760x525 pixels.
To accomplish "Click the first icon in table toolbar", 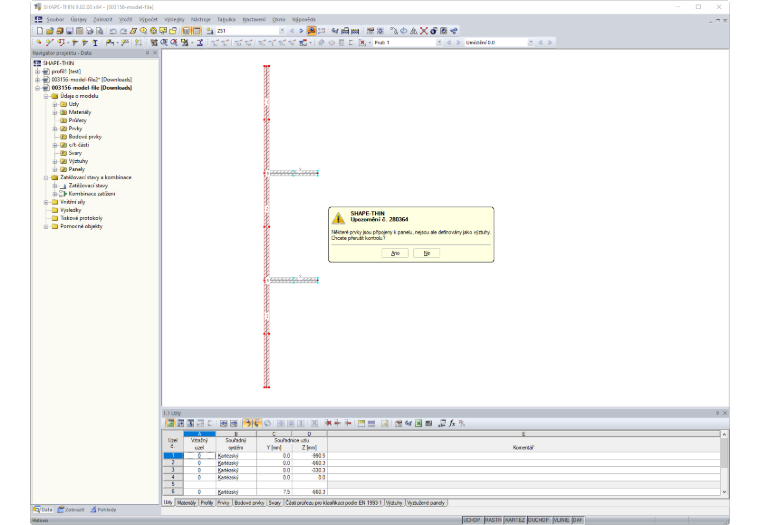I will 170,423.
